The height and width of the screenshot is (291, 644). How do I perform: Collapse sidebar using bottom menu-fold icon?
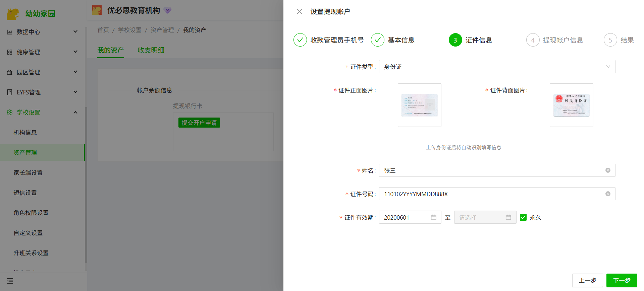pos(10,281)
